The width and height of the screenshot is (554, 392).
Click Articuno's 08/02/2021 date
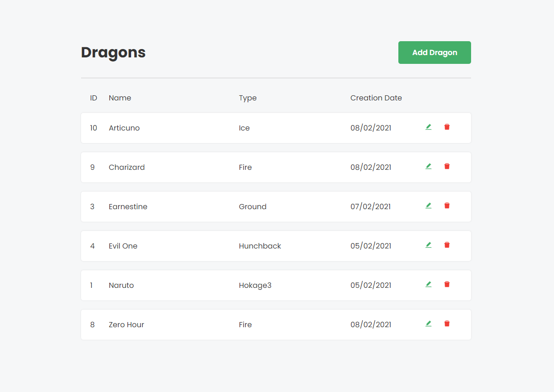coord(371,128)
